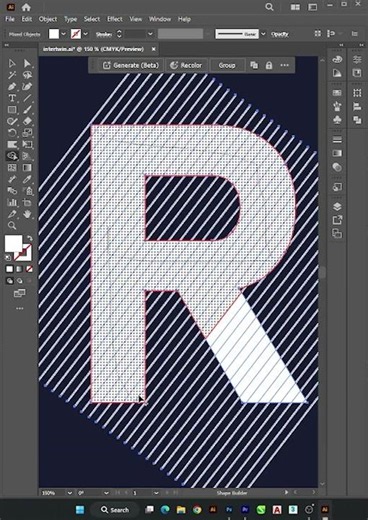
Task: Choose the Line Segment tool
Action: coord(27,98)
